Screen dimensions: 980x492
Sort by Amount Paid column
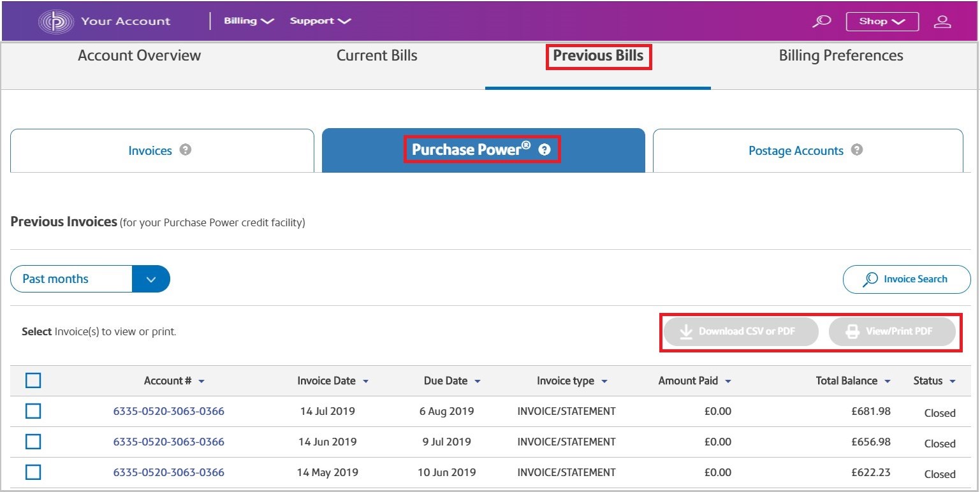(694, 380)
